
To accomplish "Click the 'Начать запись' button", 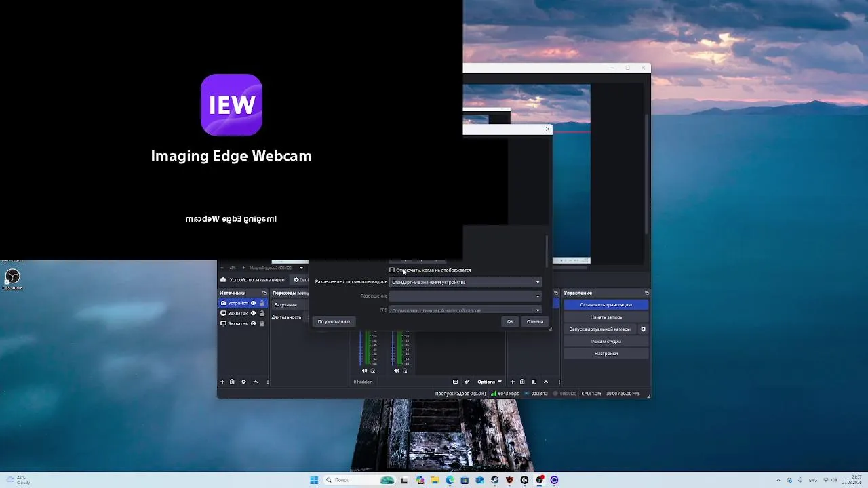I will click(606, 317).
